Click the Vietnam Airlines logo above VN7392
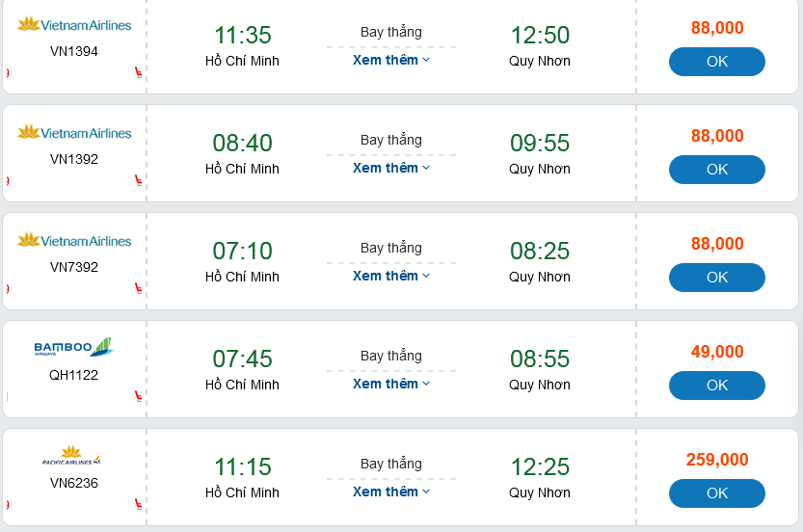Screen dimensions: 803x532 [x=74, y=240]
